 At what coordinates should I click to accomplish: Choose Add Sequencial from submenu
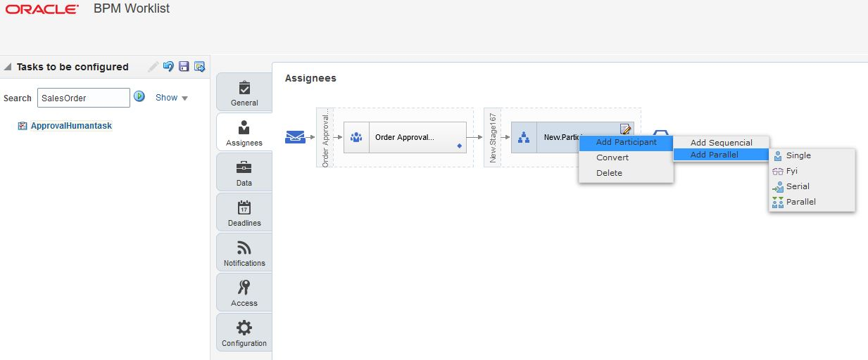[721, 143]
